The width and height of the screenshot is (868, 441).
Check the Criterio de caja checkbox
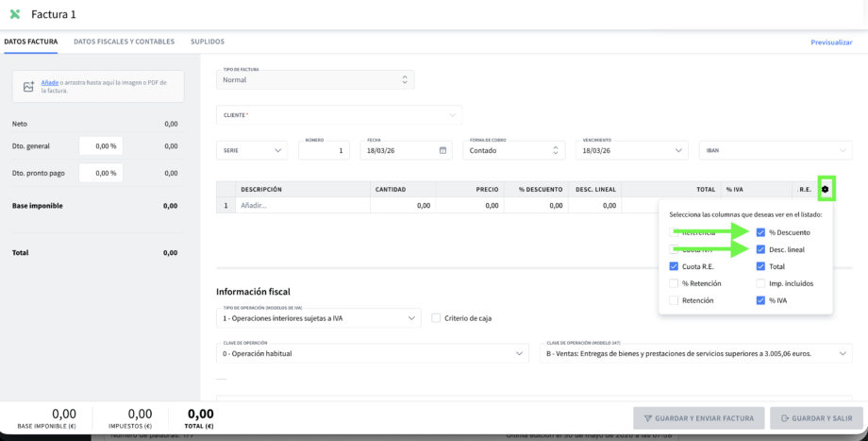(x=436, y=318)
